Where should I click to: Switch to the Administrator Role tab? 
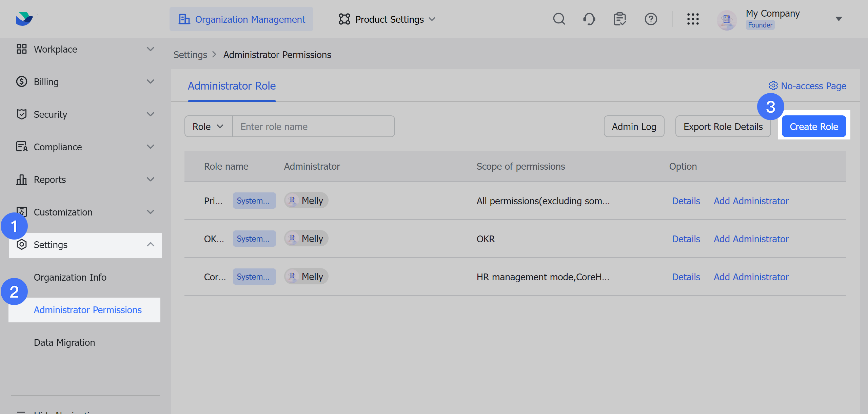coord(232,86)
